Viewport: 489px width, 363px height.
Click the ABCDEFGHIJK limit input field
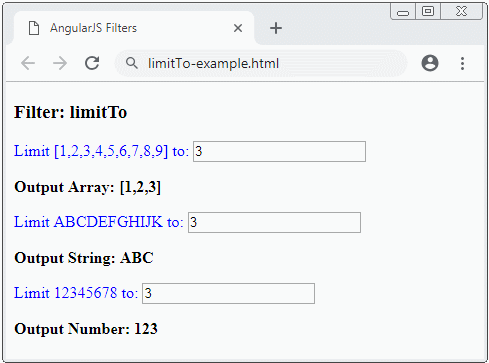pyautogui.click(x=274, y=222)
